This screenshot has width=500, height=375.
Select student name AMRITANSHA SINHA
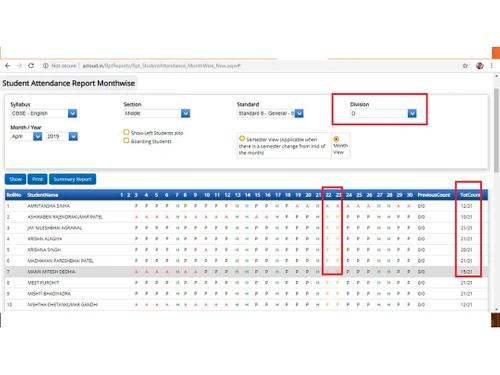[49, 206]
